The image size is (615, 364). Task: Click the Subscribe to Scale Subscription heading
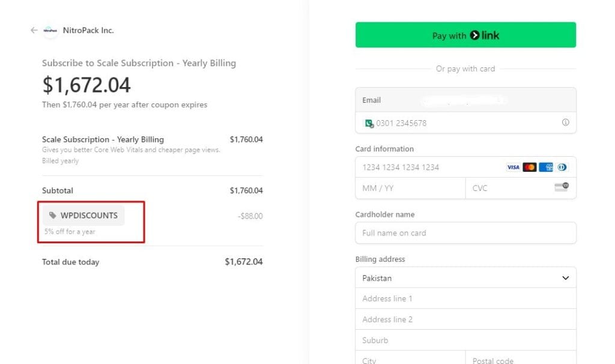139,63
